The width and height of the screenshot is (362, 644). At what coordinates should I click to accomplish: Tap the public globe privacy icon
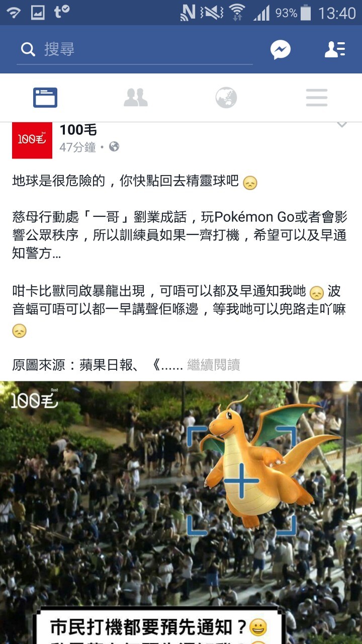click(x=114, y=147)
